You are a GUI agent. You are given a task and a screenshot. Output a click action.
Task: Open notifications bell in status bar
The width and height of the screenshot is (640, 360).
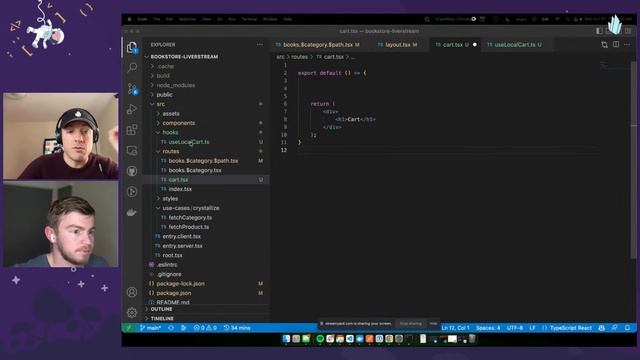[627, 328]
